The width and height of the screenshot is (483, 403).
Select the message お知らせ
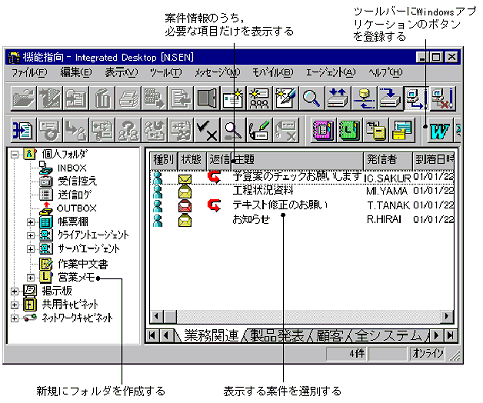point(251,220)
